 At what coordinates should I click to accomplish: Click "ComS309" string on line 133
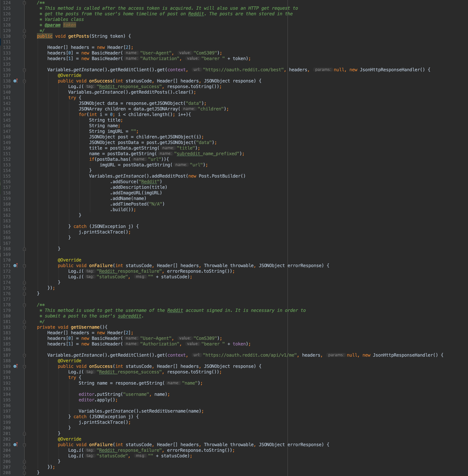(x=205, y=53)
